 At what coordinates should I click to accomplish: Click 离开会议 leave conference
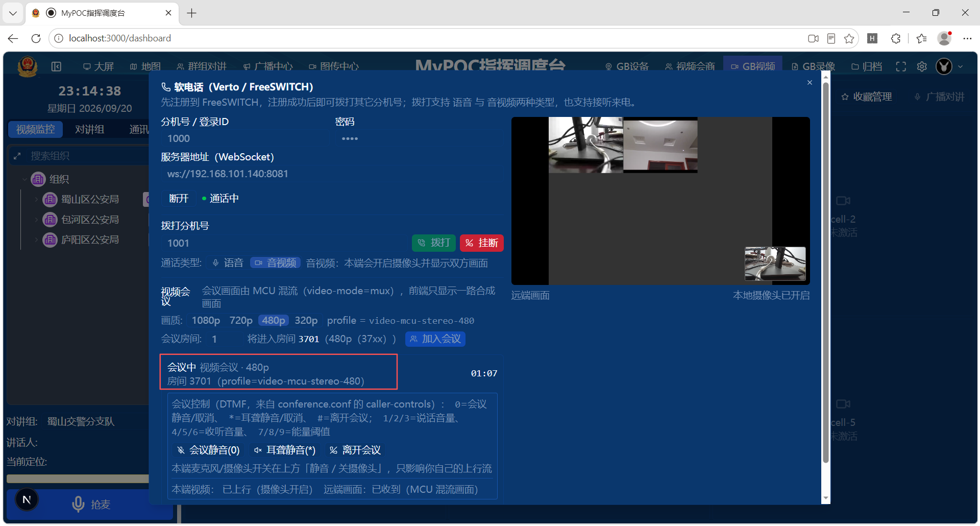pyautogui.click(x=355, y=450)
